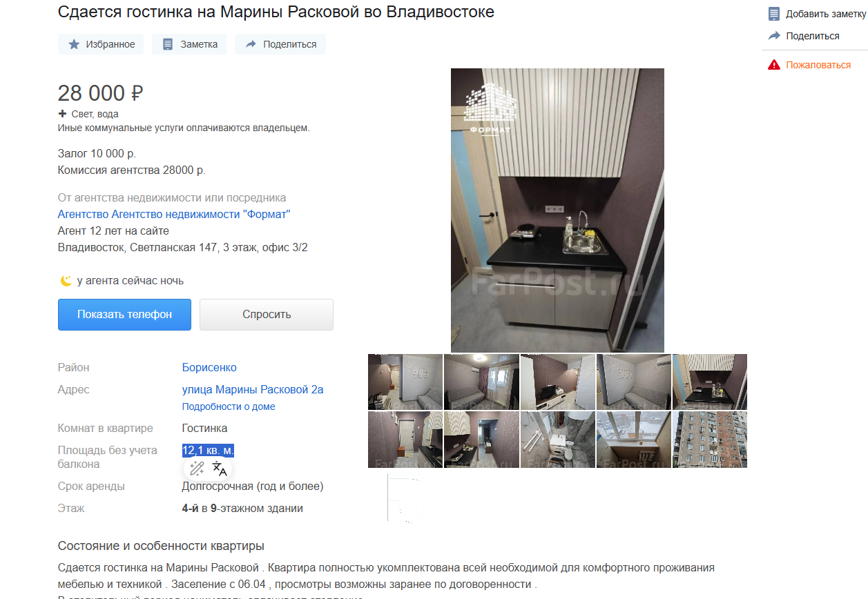
Task: Open Подробности о доме link
Action: [229, 406]
